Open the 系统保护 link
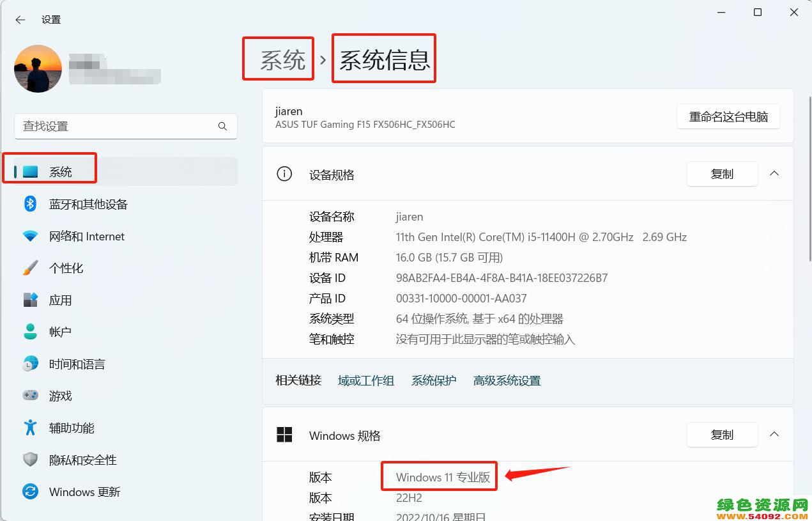This screenshot has width=812, height=521. [434, 380]
